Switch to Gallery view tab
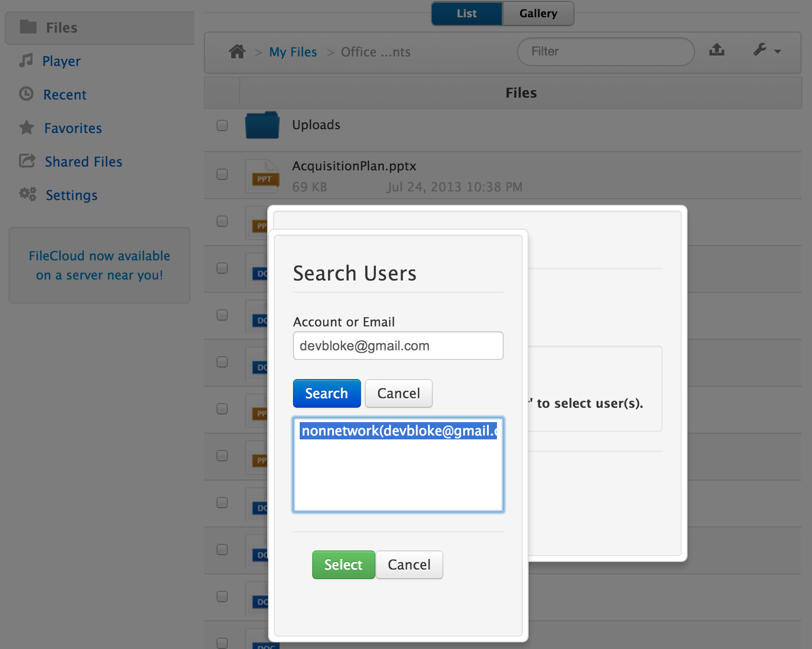This screenshot has width=812, height=649. (538, 13)
